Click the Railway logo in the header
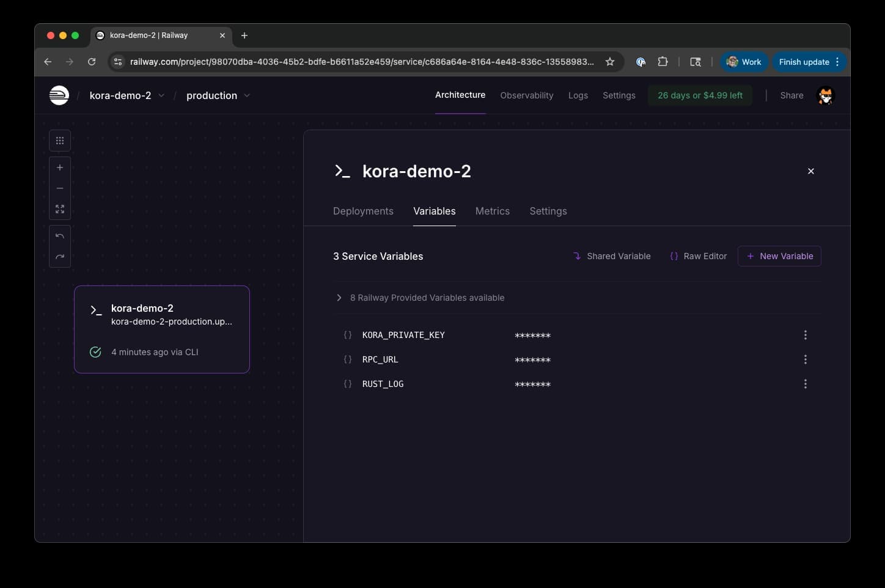This screenshot has height=588, width=885. [x=59, y=95]
